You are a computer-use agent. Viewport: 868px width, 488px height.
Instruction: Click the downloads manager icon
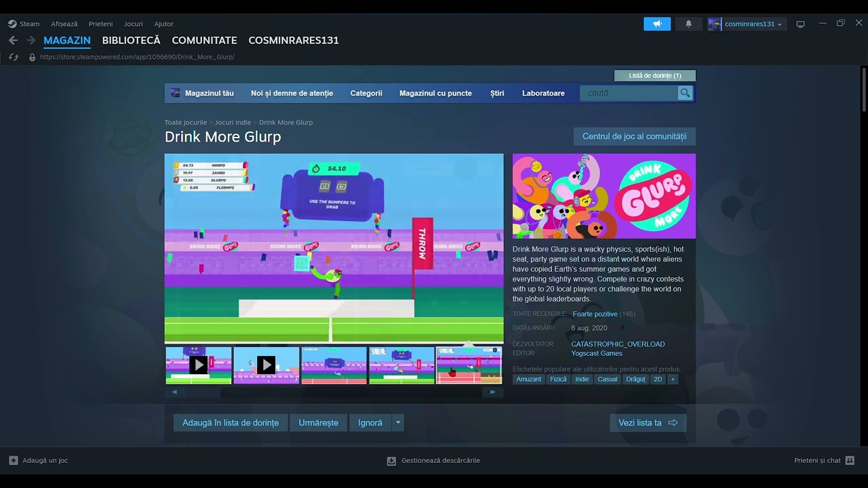pos(391,460)
